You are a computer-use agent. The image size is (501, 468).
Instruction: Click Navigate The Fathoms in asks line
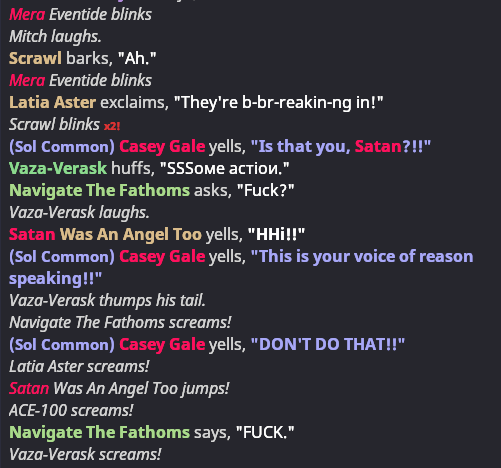click(x=99, y=191)
